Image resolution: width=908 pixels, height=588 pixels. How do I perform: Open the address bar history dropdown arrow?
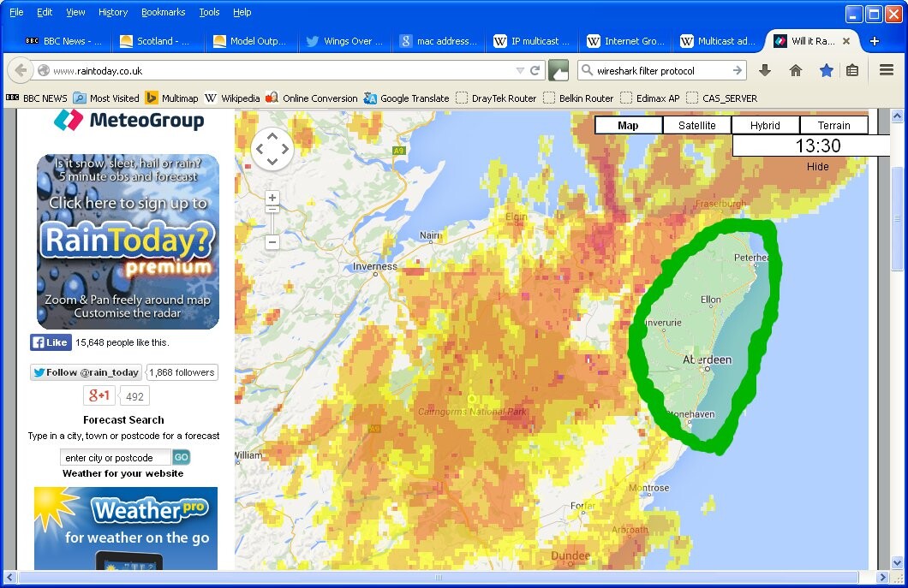[520, 70]
